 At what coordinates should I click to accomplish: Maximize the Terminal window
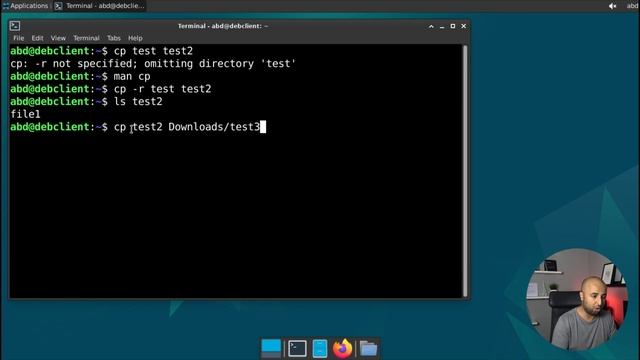(x=453, y=26)
